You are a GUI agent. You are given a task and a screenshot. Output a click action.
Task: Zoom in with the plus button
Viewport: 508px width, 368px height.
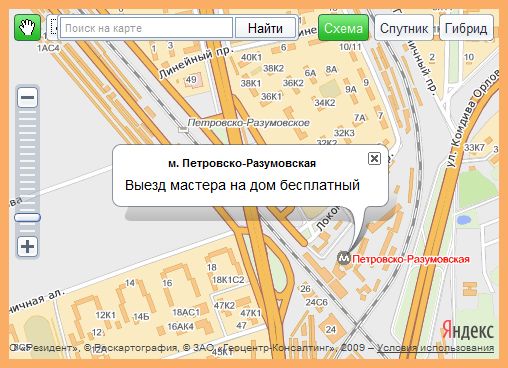(x=27, y=247)
